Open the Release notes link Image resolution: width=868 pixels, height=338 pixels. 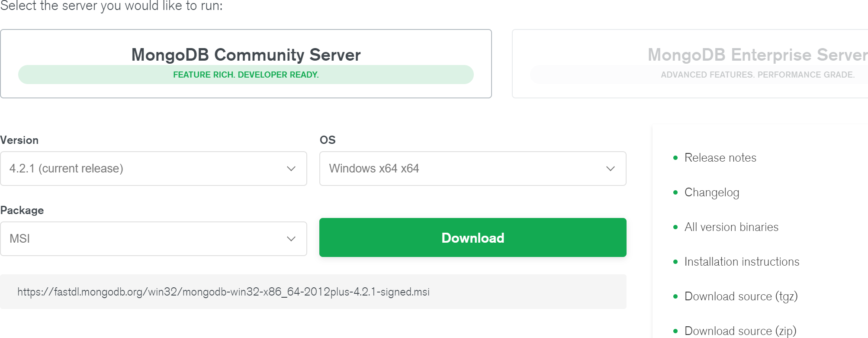point(720,158)
